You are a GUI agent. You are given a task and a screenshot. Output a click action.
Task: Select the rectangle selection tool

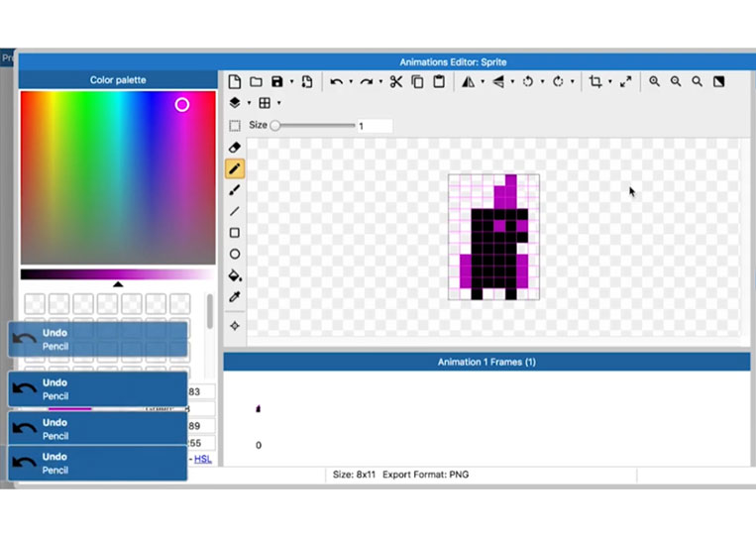tap(235, 126)
